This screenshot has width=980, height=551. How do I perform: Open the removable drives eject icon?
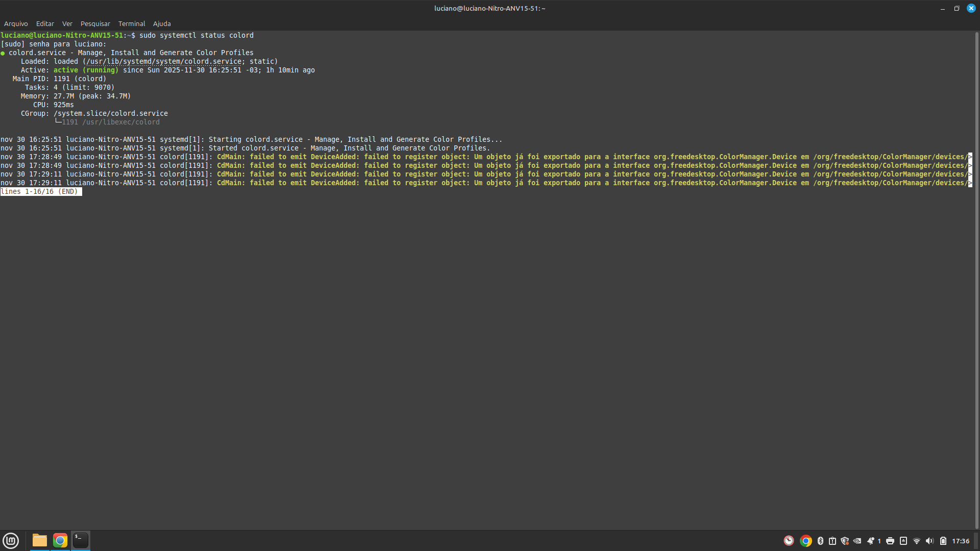tap(903, 541)
